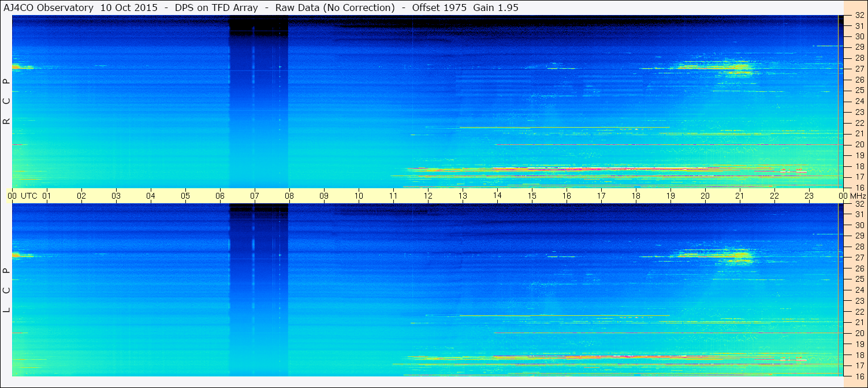Click the 18 frequency tick in RCP panel

click(859, 166)
